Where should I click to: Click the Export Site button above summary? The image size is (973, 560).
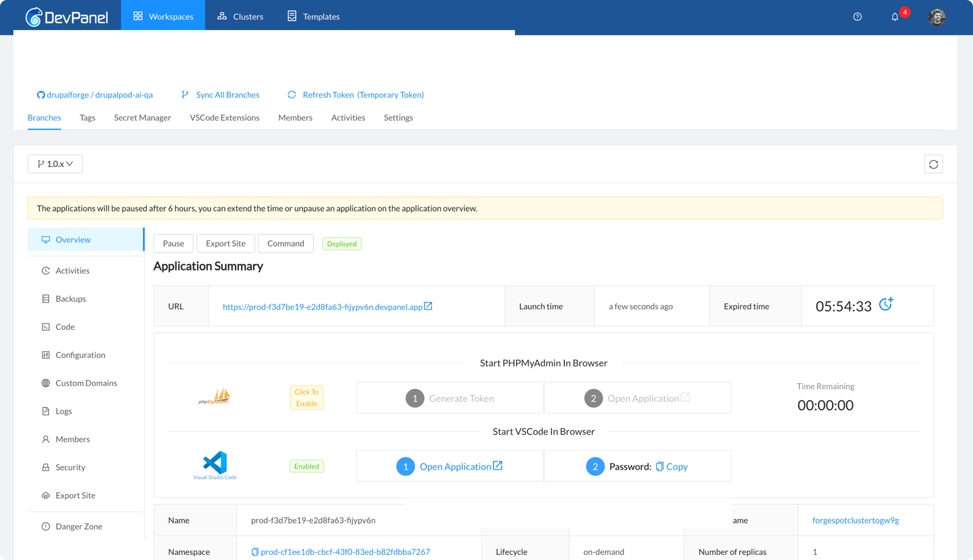226,244
